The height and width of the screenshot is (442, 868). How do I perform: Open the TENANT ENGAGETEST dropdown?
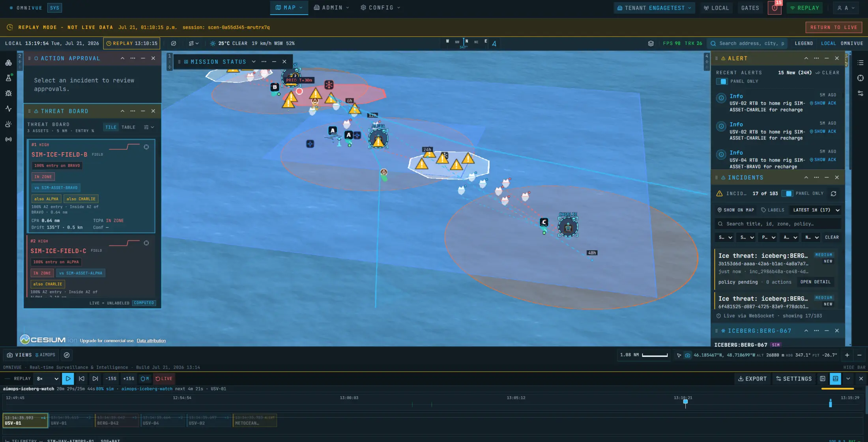click(x=654, y=8)
